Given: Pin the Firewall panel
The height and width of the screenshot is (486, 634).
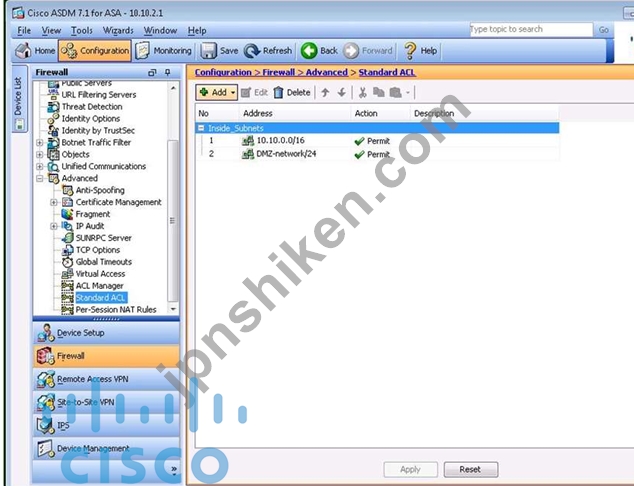Looking at the screenshot, I should pyautogui.click(x=167, y=72).
